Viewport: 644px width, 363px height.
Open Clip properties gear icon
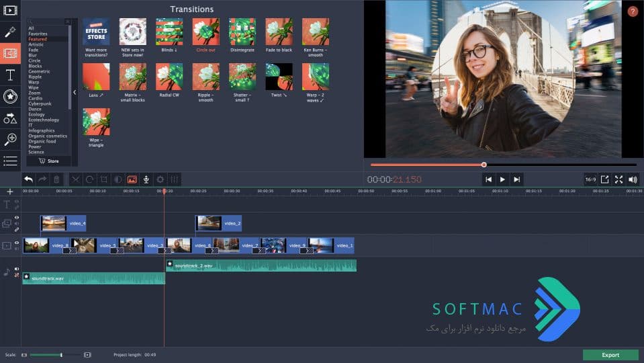pyautogui.click(x=160, y=179)
